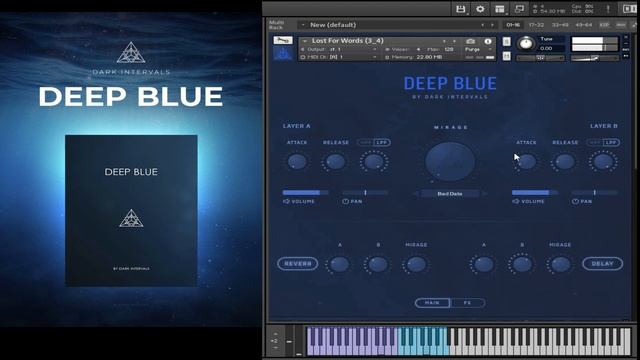Click the Layer B filter cutoff knob

click(603, 162)
